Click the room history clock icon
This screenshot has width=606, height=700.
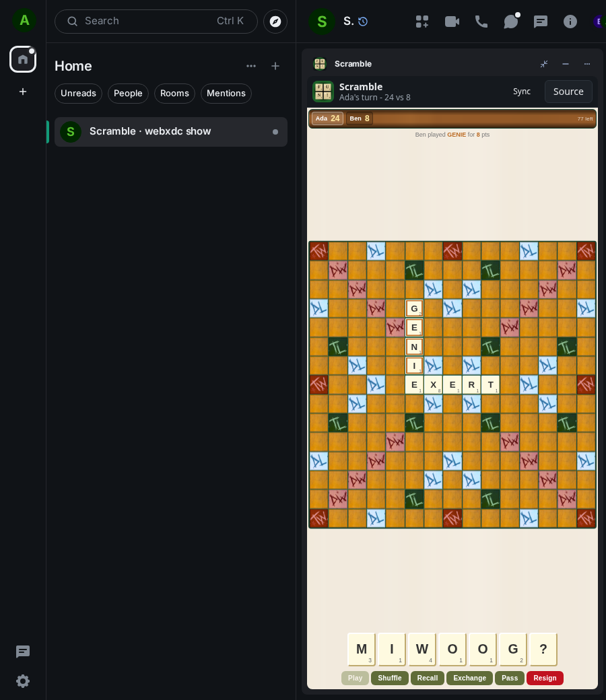(363, 22)
